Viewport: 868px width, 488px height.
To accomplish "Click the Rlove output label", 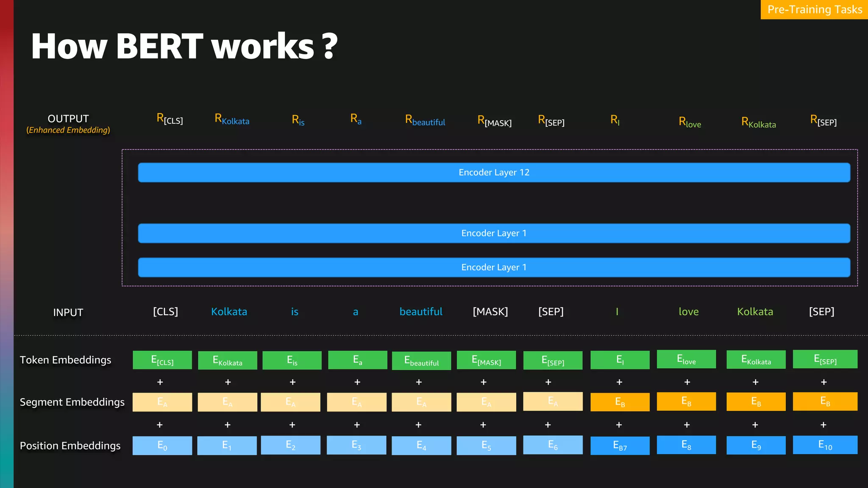I will (690, 122).
